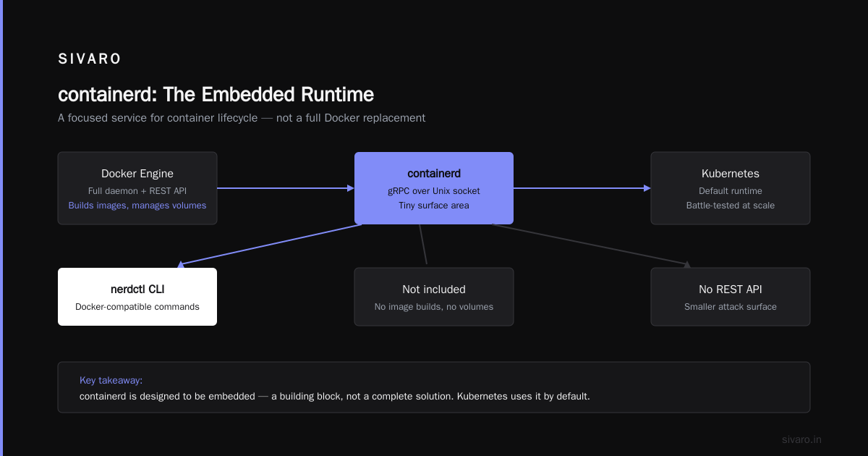Viewport: 868px width, 456px height.
Task: Click 'Smaller attack surface' text
Action: [x=731, y=307]
